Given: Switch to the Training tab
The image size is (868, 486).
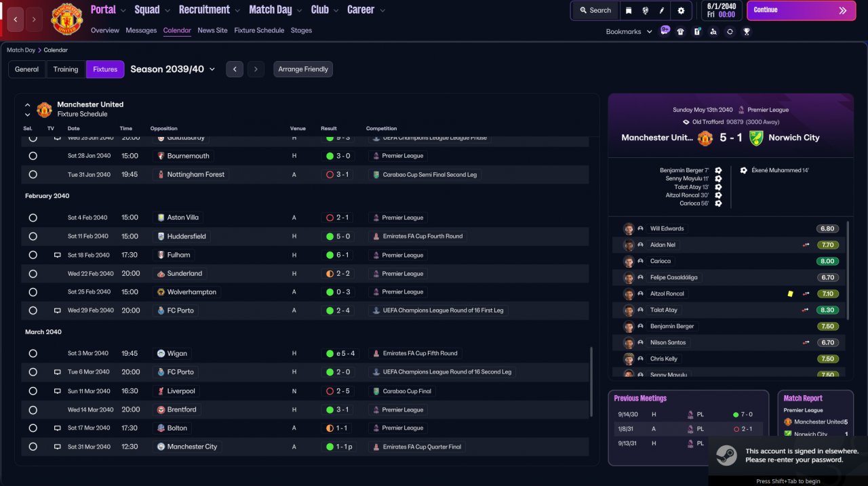Looking at the screenshot, I should 66,69.
